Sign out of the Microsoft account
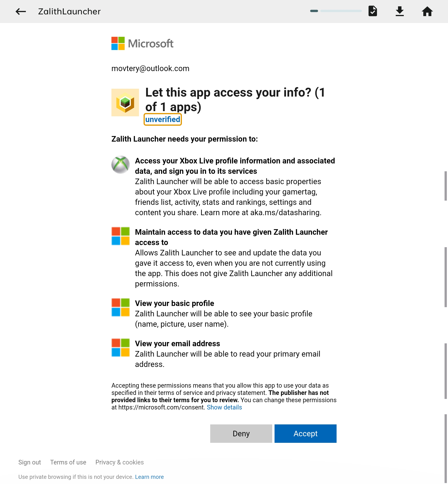Viewport: 448px width, 484px height. click(x=29, y=462)
